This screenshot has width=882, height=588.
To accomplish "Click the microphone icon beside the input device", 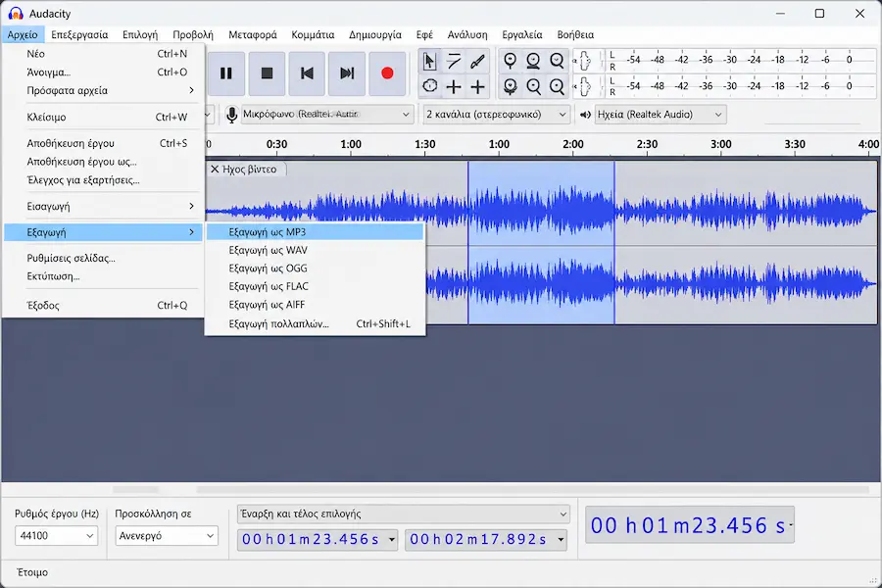I will [x=231, y=115].
